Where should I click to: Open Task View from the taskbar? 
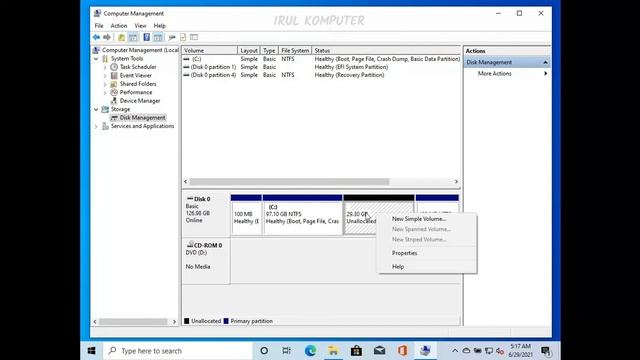point(287,351)
